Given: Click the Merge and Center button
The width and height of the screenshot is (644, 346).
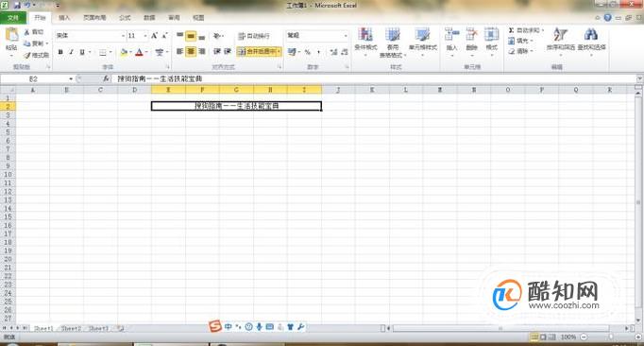Looking at the screenshot, I should [259, 51].
